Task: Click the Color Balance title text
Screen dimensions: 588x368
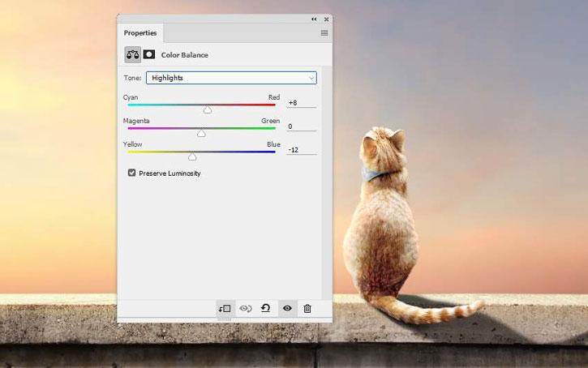Action: coord(184,55)
